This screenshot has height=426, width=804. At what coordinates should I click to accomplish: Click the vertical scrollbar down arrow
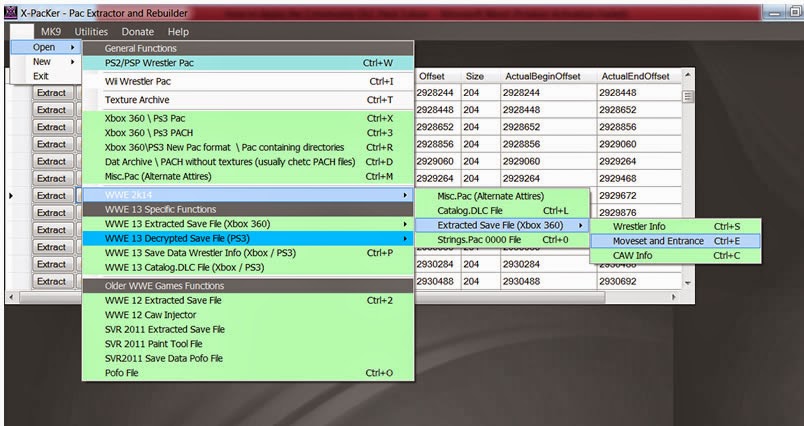[x=688, y=282]
